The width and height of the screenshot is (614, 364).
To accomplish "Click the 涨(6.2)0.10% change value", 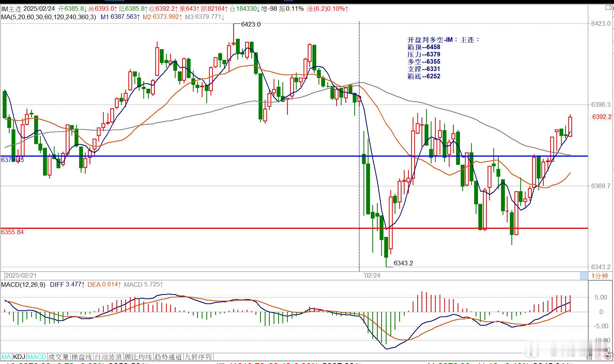I will point(328,8).
